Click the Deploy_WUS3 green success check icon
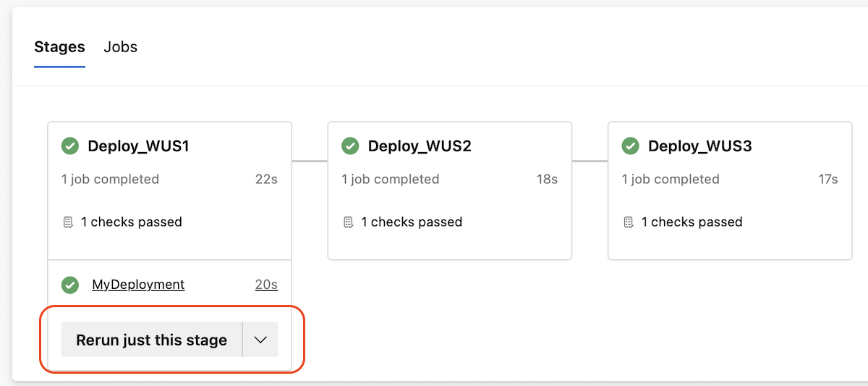 click(x=631, y=146)
